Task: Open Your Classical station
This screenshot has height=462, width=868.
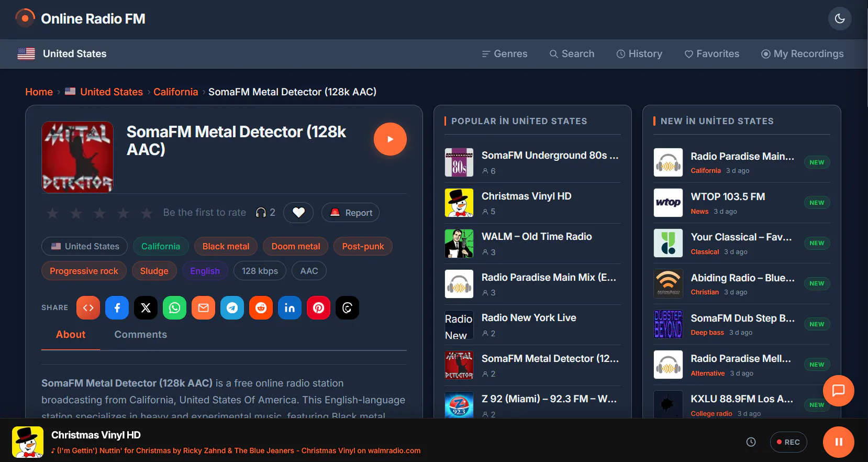Action: click(742, 244)
